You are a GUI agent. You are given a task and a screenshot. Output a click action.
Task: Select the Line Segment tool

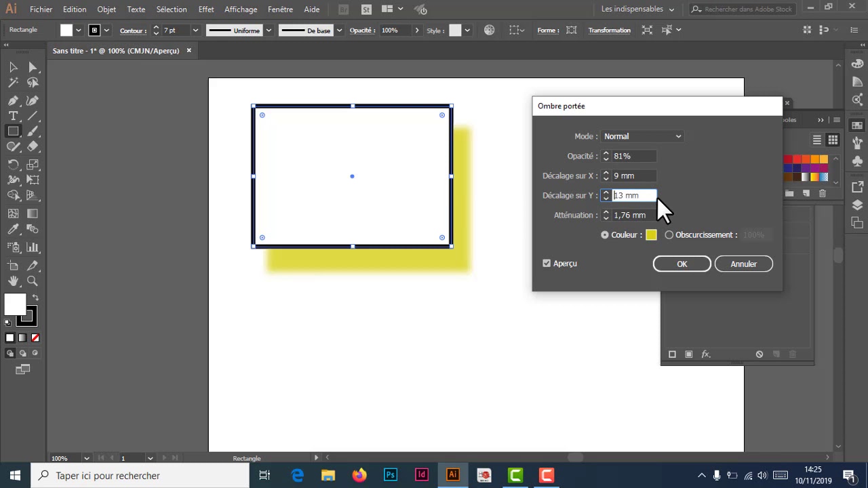point(33,116)
